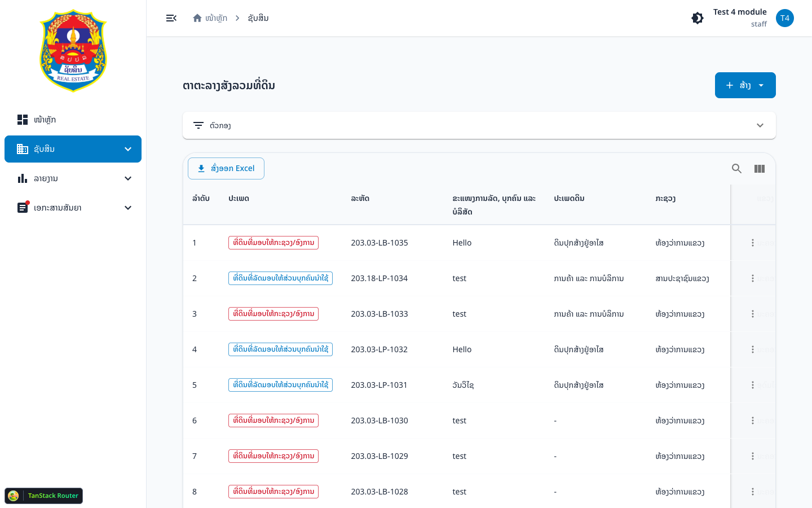Viewport: 812px width, 508px height.
Task: Open row actions menu for 203.03-LP-1032
Action: (x=753, y=349)
